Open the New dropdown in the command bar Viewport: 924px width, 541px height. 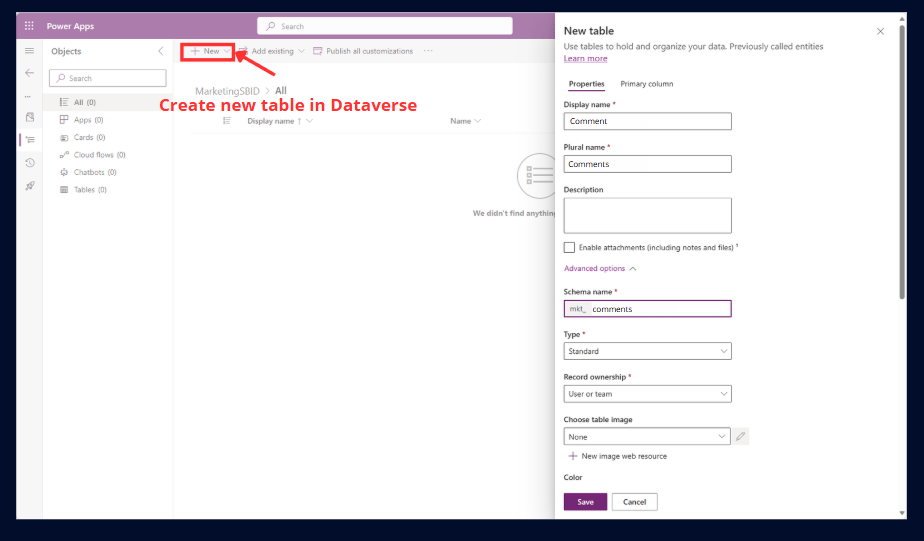pos(208,51)
